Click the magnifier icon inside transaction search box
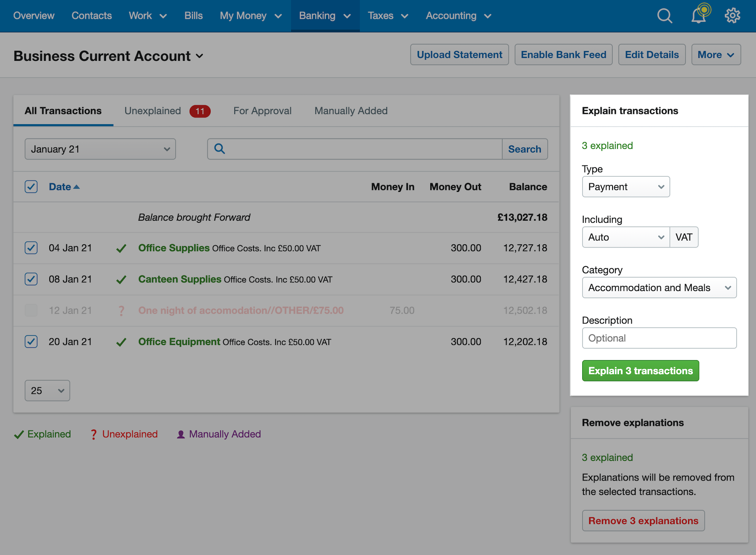The image size is (756, 555). coord(219,149)
